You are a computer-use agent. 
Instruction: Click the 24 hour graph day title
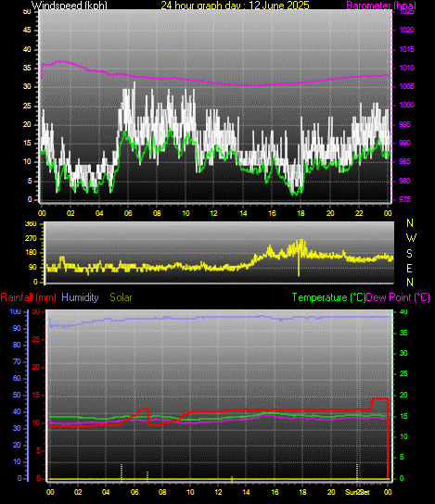(x=235, y=6)
